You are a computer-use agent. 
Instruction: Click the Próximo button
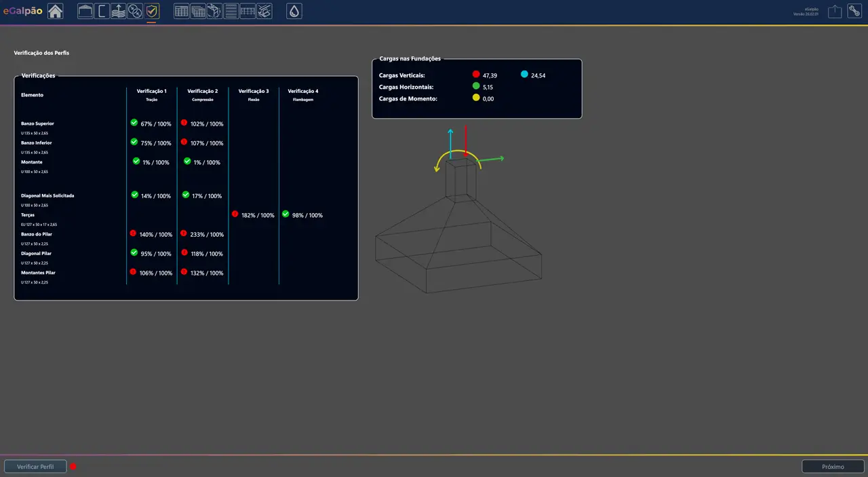coord(833,467)
